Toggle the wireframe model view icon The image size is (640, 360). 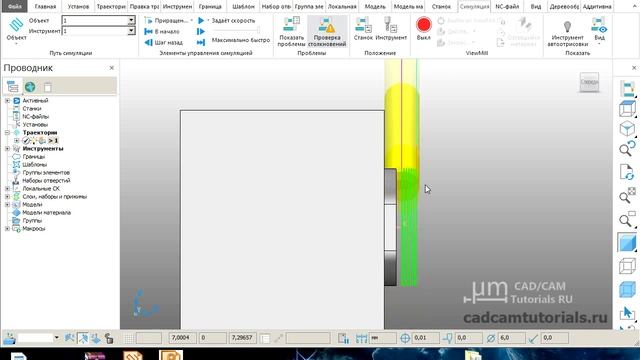coord(627,266)
